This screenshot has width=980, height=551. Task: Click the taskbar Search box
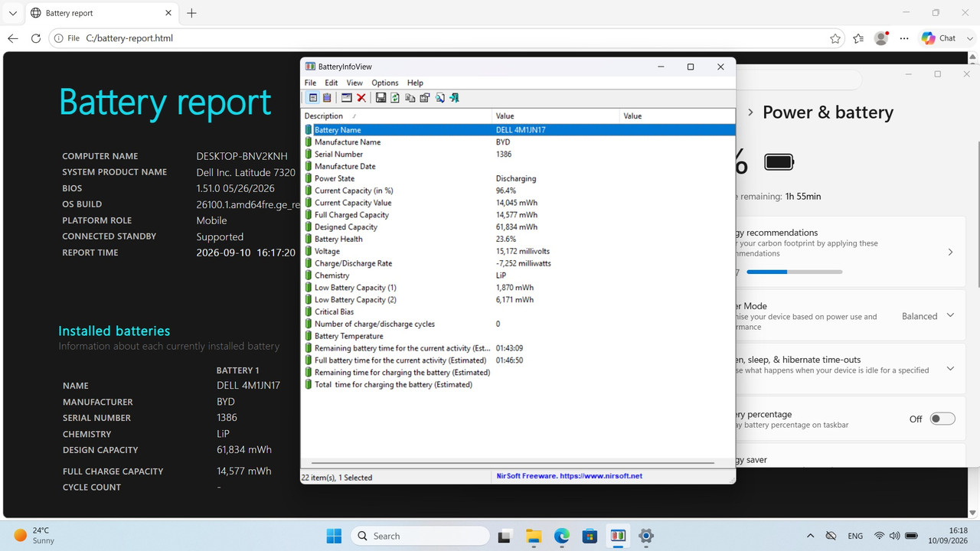tap(420, 536)
